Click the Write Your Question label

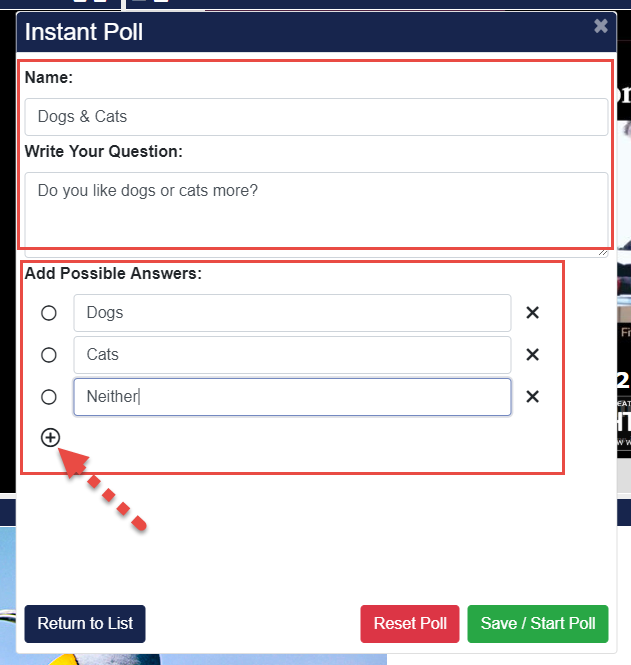103,152
